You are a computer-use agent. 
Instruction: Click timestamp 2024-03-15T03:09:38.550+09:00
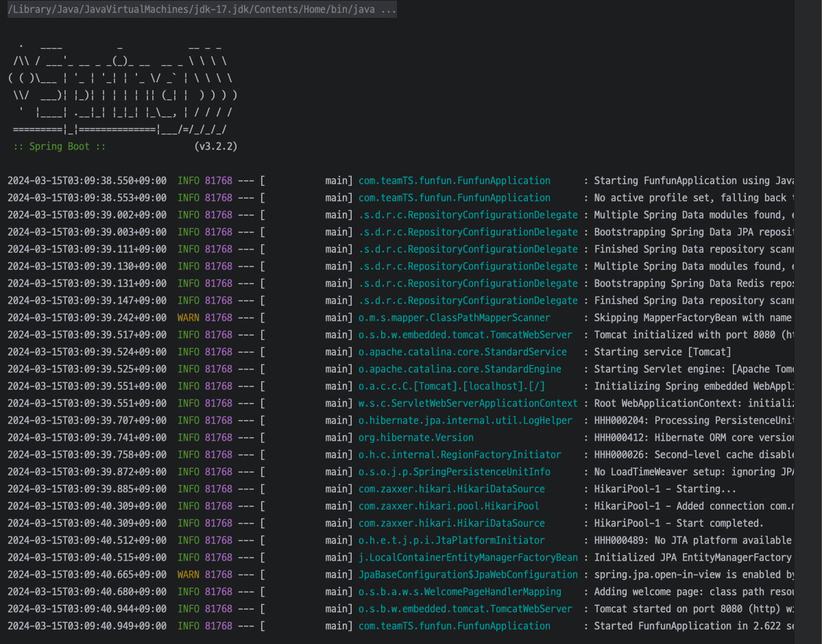tap(87, 181)
